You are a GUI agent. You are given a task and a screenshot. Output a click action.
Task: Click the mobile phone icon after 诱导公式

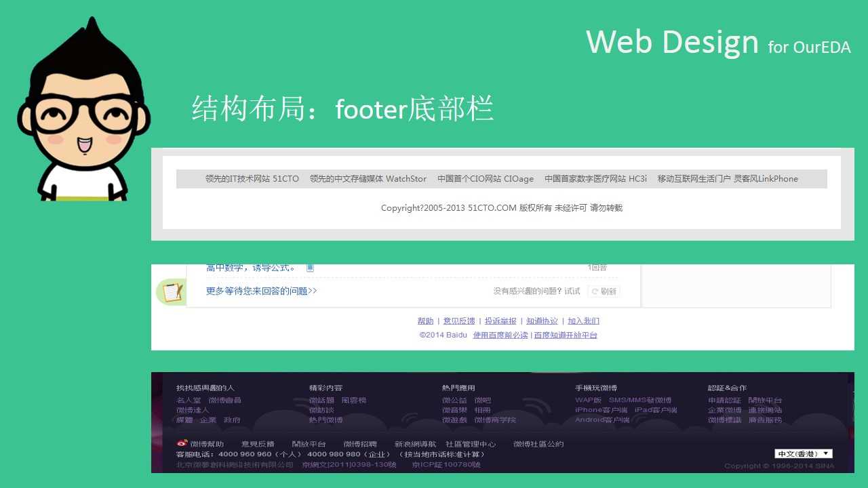click(310, 268)
